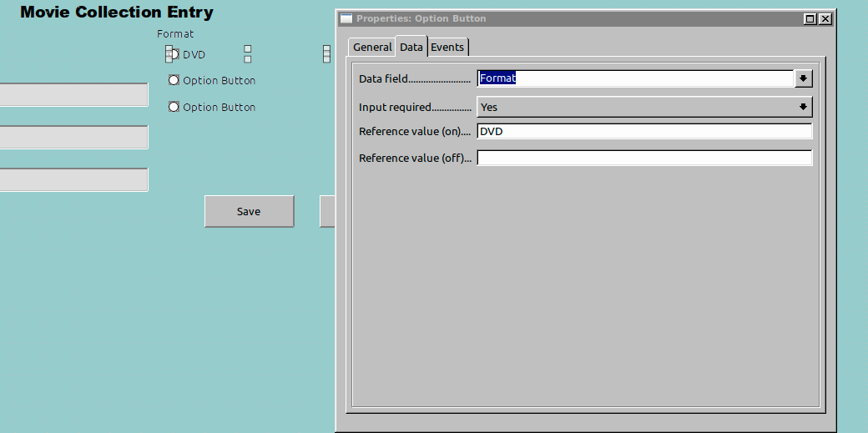Click the Data field text box containing Format
The height and width of the screenshot is (433, 868).
tap(634, 78)
